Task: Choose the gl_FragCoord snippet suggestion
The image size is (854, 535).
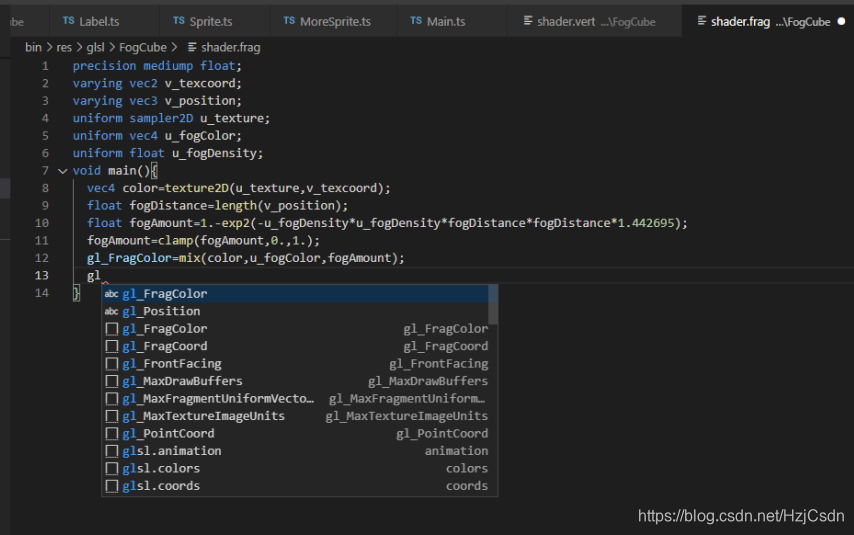Action: [295, 346]
